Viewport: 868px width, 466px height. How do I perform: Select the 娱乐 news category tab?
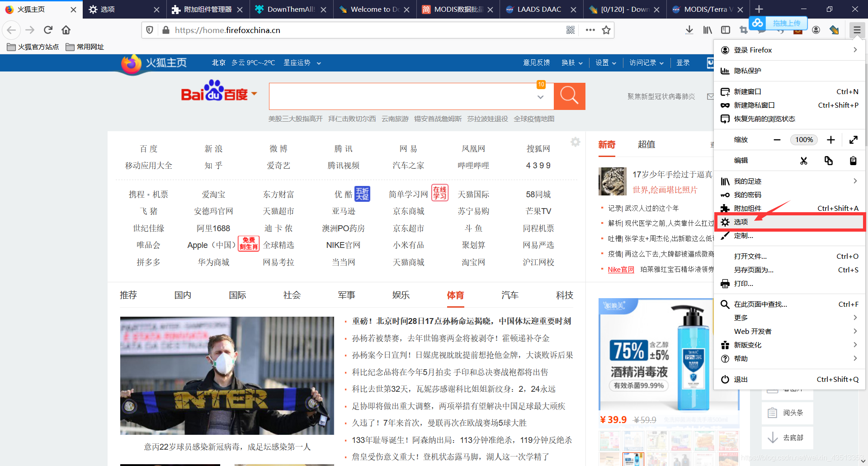tap(401, 295)
